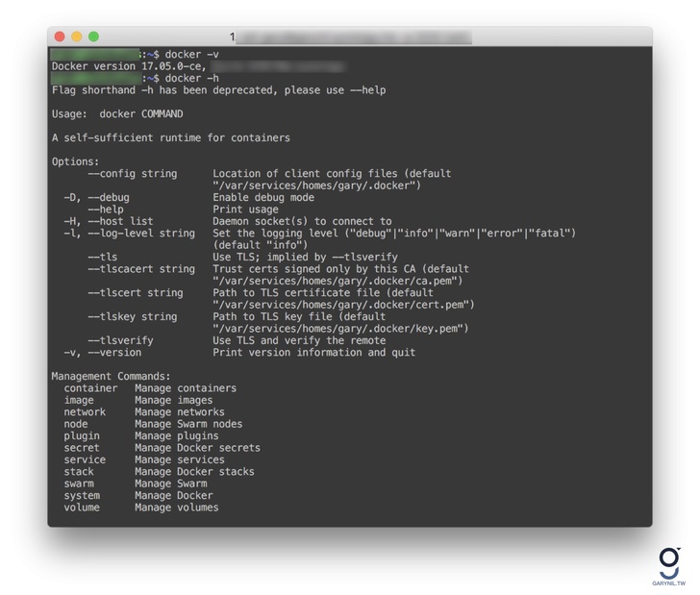The height and width of the screenshot is (595, 700).
Task: Click the '/var/services/homes/gary/.docker")' path
Action: point(316,186)
